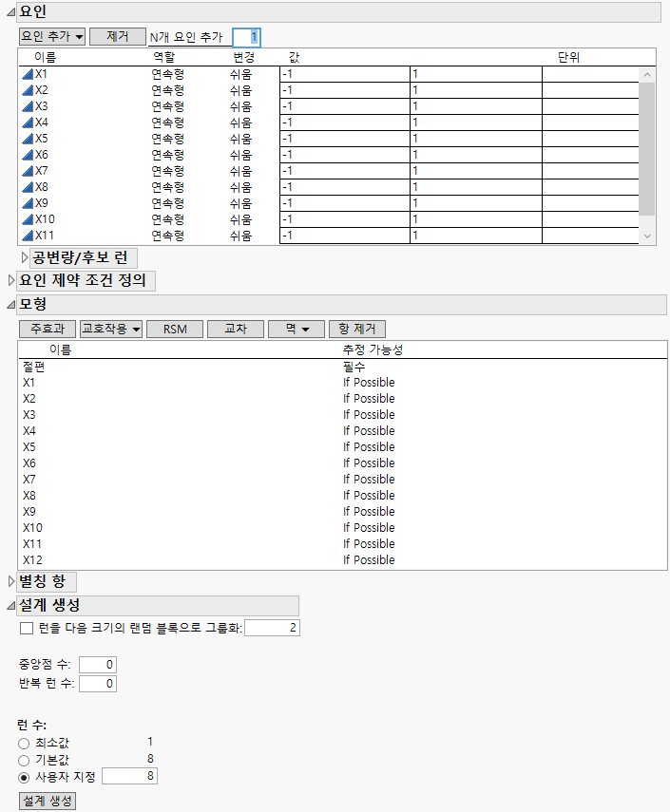This screenshot has height=812, width=670.
Task: Click the 중앙점 수 input field
Action: [98, 665]
